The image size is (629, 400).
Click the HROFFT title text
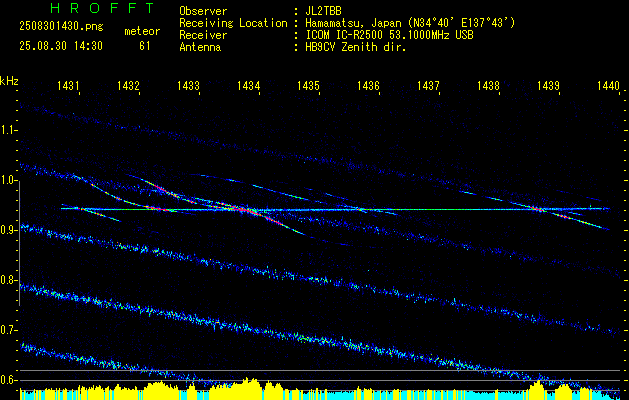102,8
